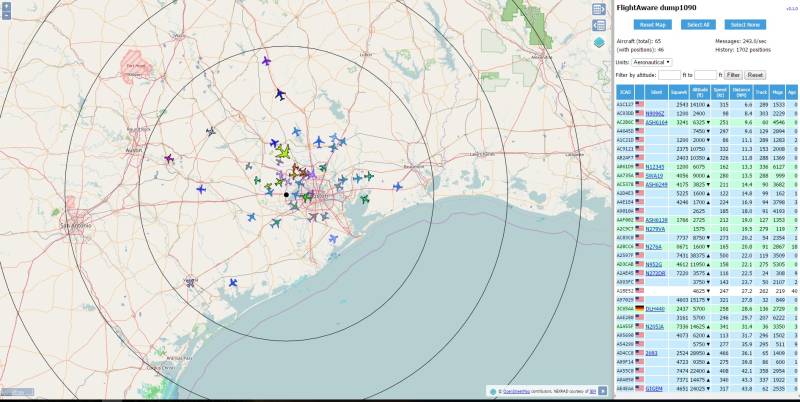This screenshot has width=800, height=402.
Task: Focus the minimum altitude filter field
Action: (x=669, y=75)
